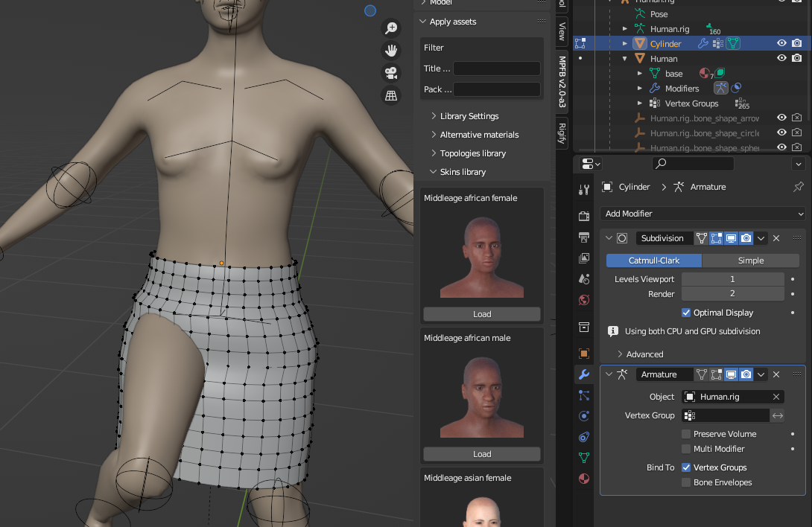Open the World properties globe icon
Screen dimensions: 812x527
pos(584,300)
